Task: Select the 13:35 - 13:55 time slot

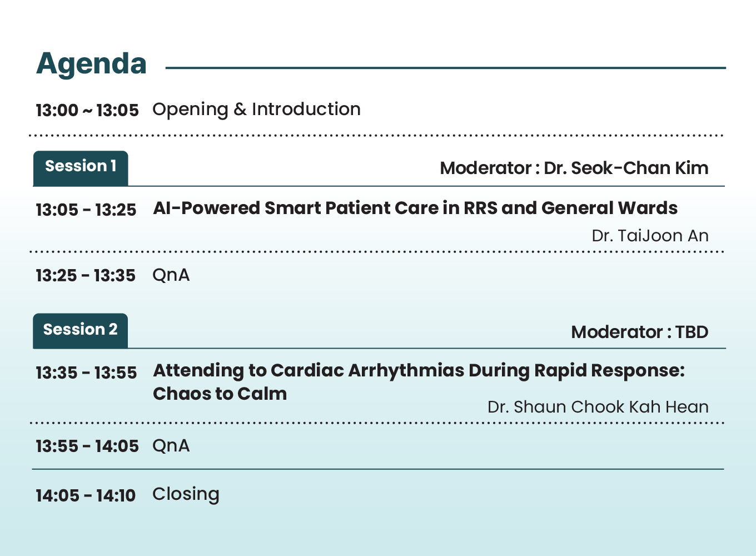Action: (86, 373)
